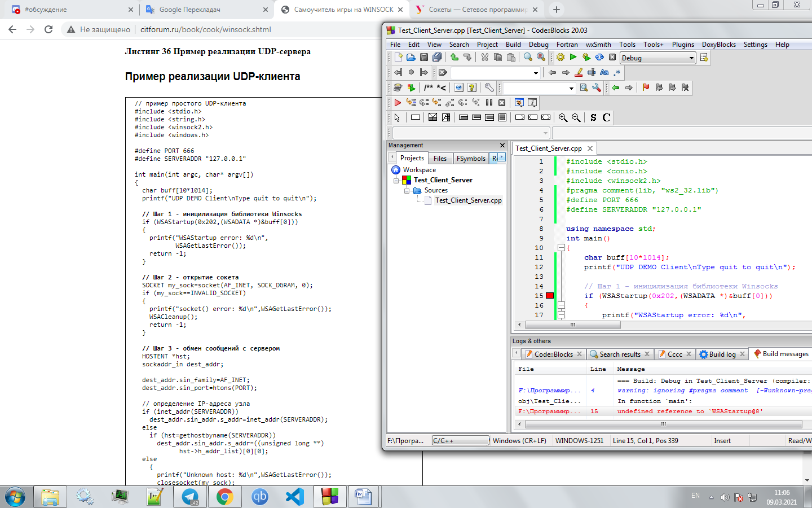Click the Open file folder icon
Viewport: 812px width, 508px height.
(x=411, y=58)
